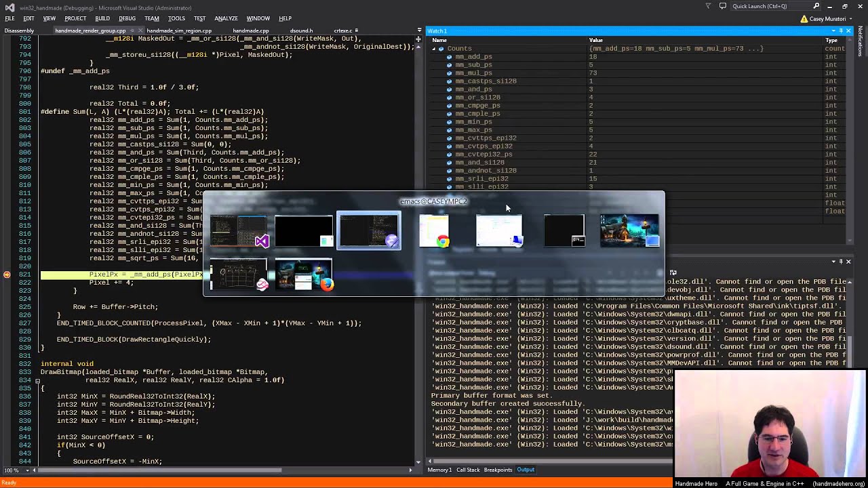Select Firefox window thumbnail in switcher
868x488 pixels.
(x=304, y=274)
